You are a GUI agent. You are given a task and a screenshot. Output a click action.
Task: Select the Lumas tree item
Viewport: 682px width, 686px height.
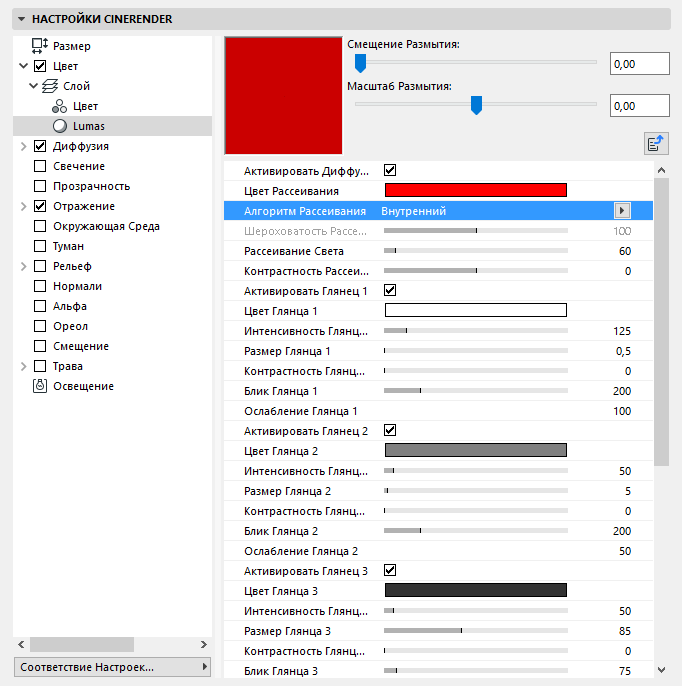point(112,126)
